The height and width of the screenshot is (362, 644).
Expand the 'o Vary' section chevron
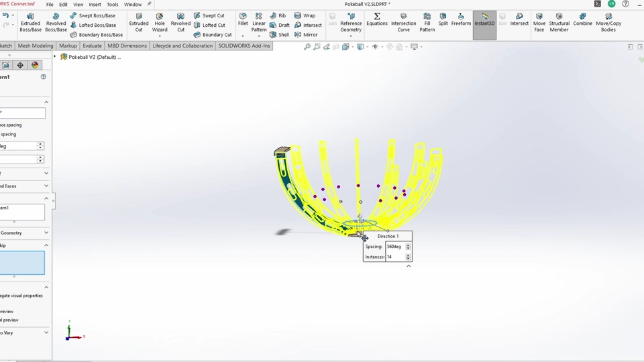tap(46, 333)
